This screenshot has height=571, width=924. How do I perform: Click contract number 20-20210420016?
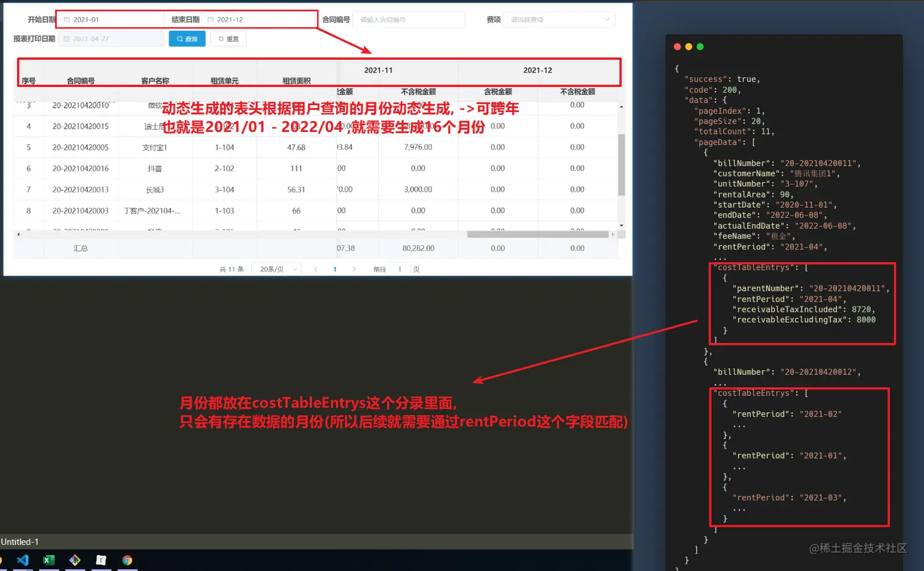[x=81, y=169]
